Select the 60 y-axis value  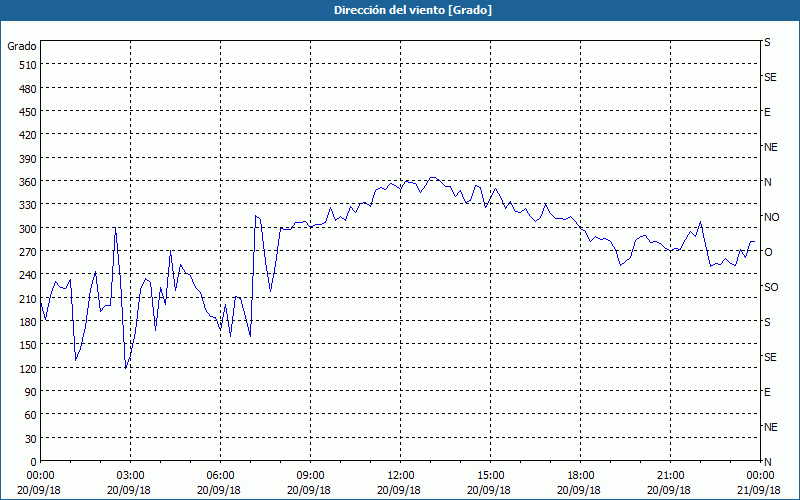click(x=31, y=415)
